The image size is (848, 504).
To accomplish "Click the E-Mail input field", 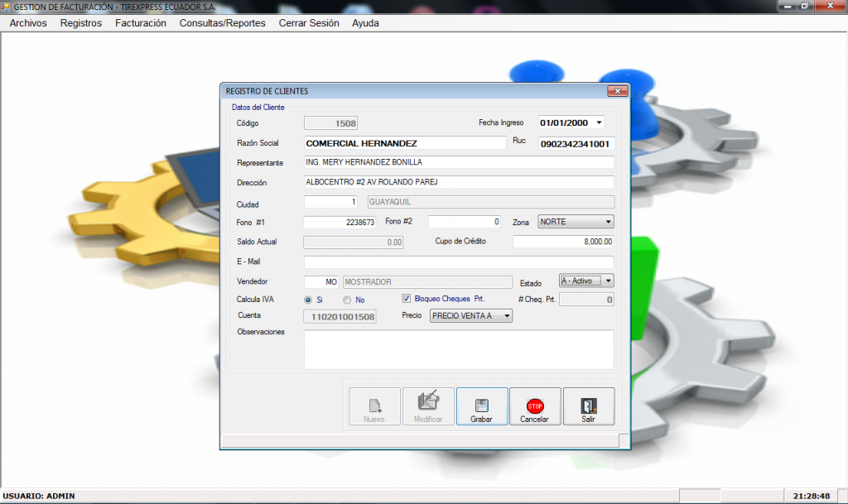I will (458, 262).
